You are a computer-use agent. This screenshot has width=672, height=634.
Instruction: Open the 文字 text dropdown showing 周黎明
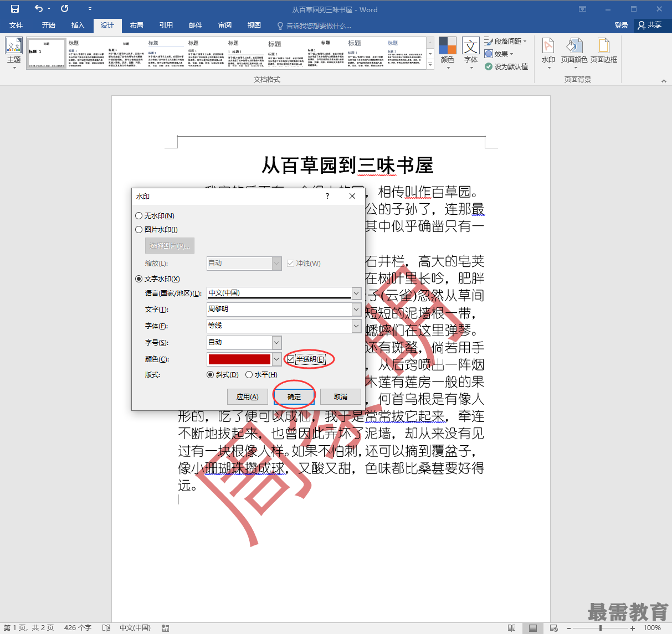click(x=356, y=310)
